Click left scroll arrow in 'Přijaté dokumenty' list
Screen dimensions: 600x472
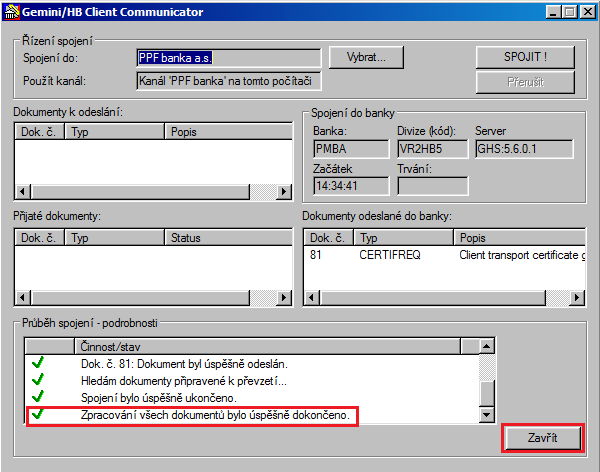pos(23,297)
